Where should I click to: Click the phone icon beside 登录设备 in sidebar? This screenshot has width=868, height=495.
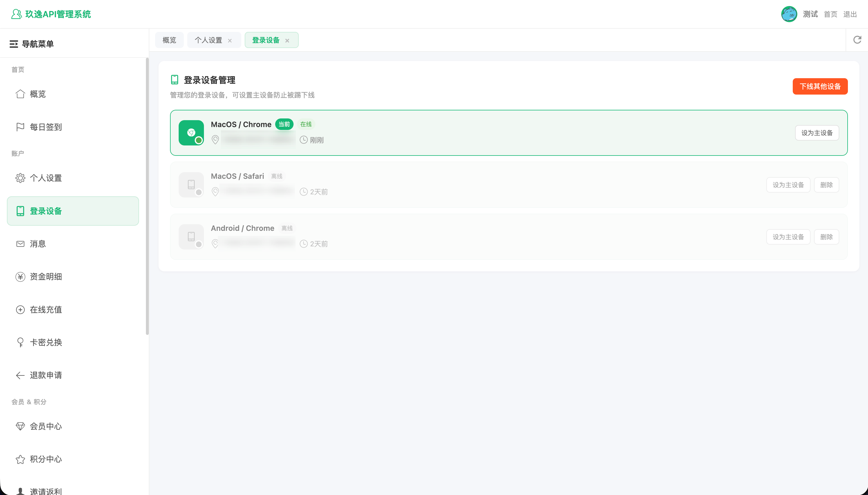(20, 211)
